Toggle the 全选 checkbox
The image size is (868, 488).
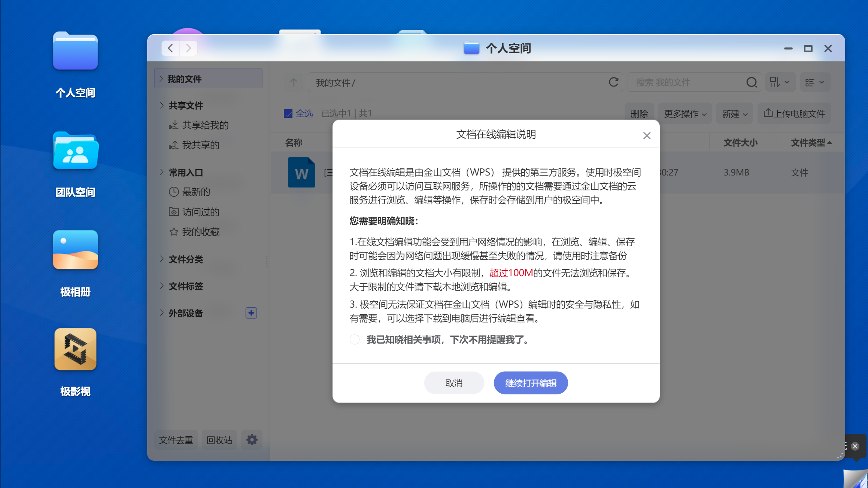[x=288, y=113]
